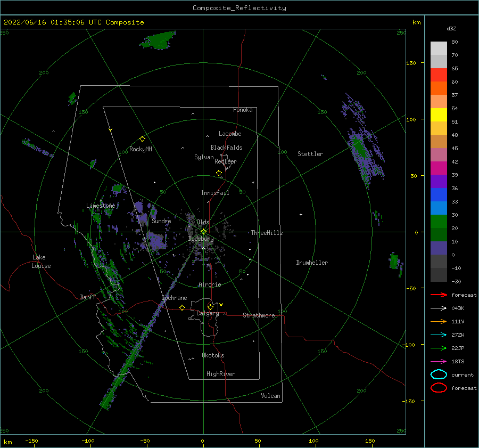Click the ThreeHills label
The width and height of the screenshot is (479, 448).
pyautogui.click(x=267, y=233)
